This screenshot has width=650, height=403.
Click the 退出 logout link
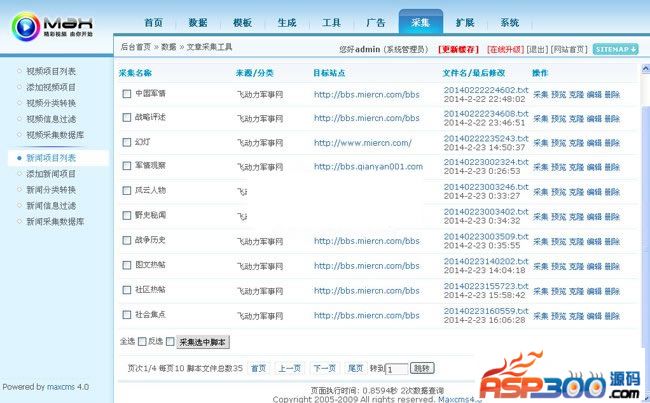click(537, 49)
